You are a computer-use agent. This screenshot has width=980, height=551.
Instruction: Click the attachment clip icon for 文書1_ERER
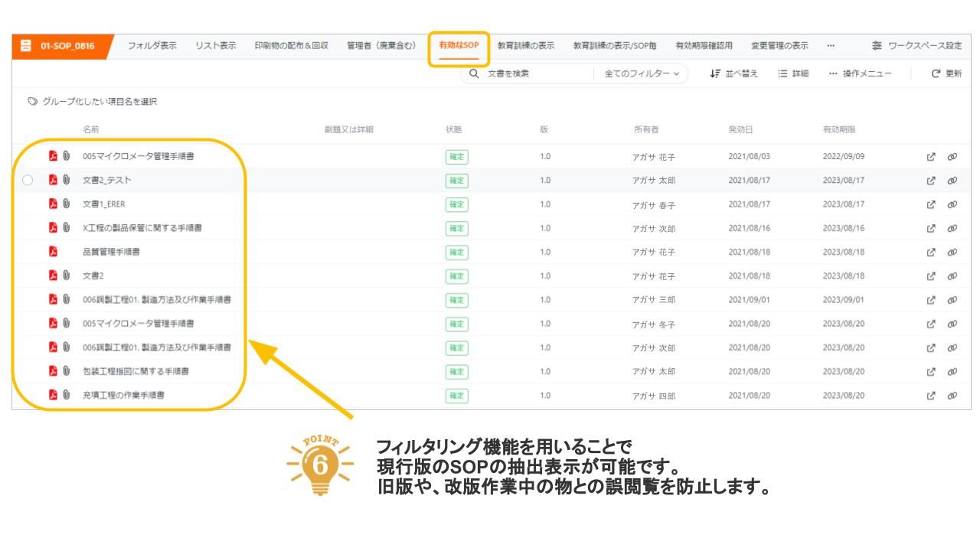point(67,204)
